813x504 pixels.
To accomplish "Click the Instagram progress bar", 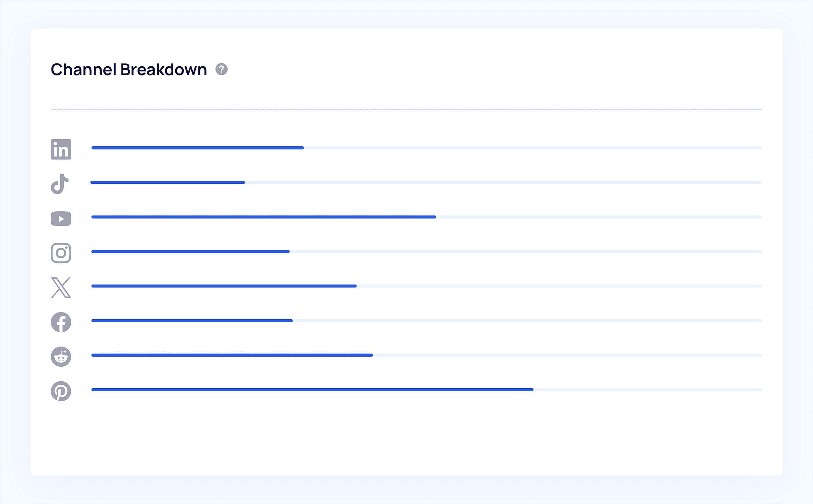I will pyautogui.click(x=427, y=251).
